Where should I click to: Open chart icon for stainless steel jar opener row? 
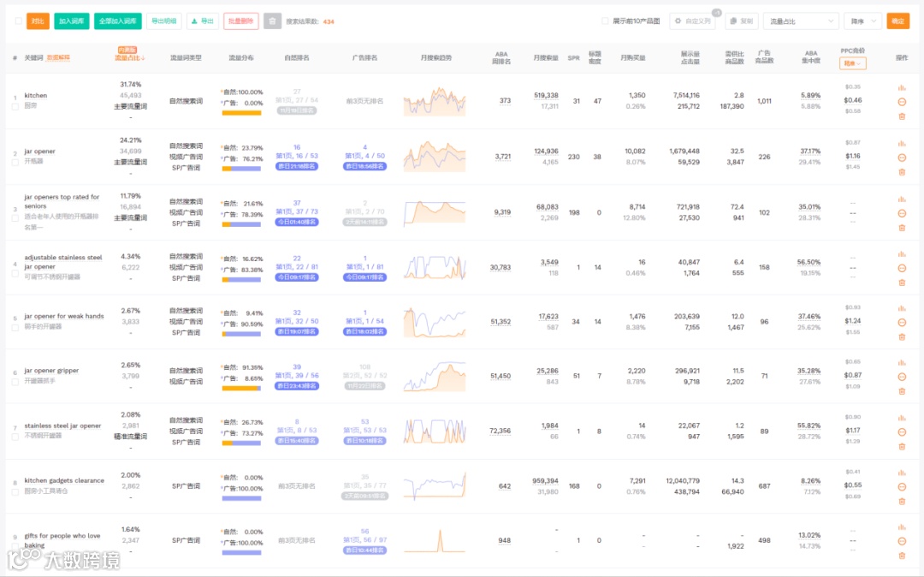coord(902,418)
